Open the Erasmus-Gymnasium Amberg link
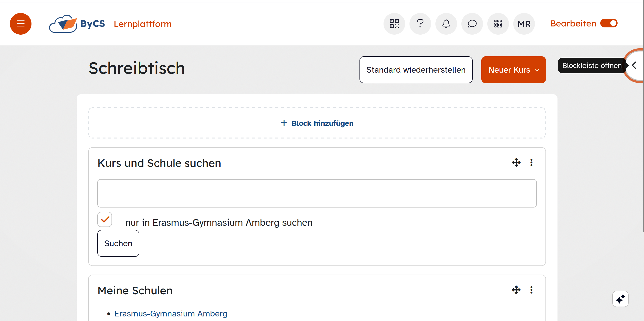644x321 pixels. 171,314
